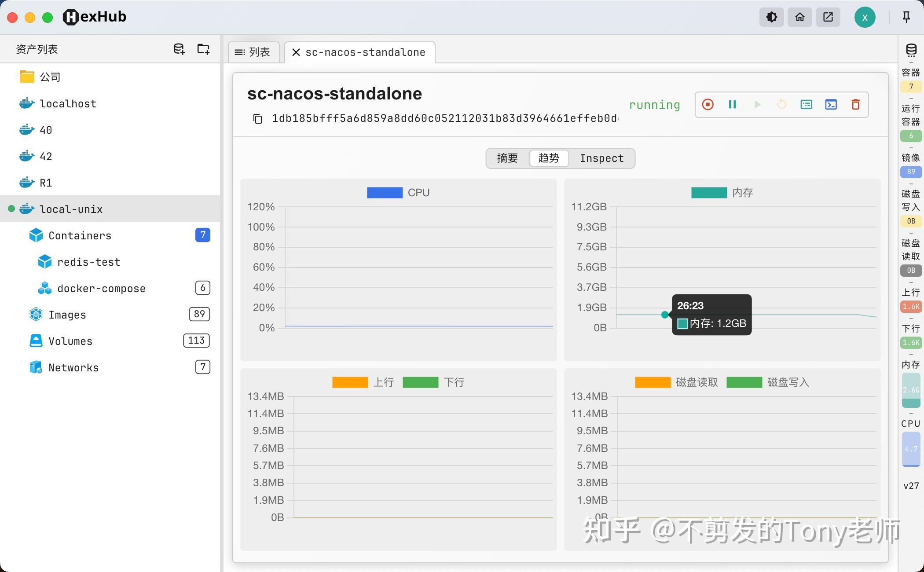This screenshot has width=924, height=572.
Task: Switch to the 摘要 tab
Action: pos(507,158)
